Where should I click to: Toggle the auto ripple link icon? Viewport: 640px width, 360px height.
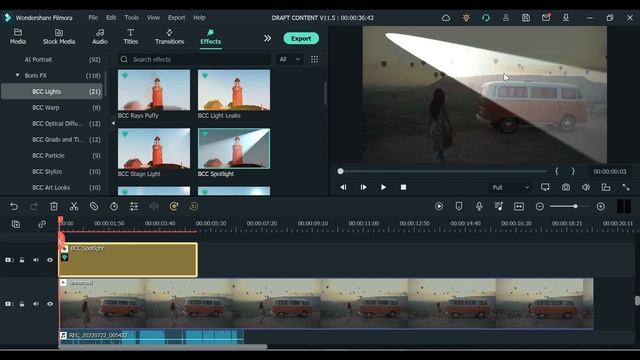(x=42, y=224)
